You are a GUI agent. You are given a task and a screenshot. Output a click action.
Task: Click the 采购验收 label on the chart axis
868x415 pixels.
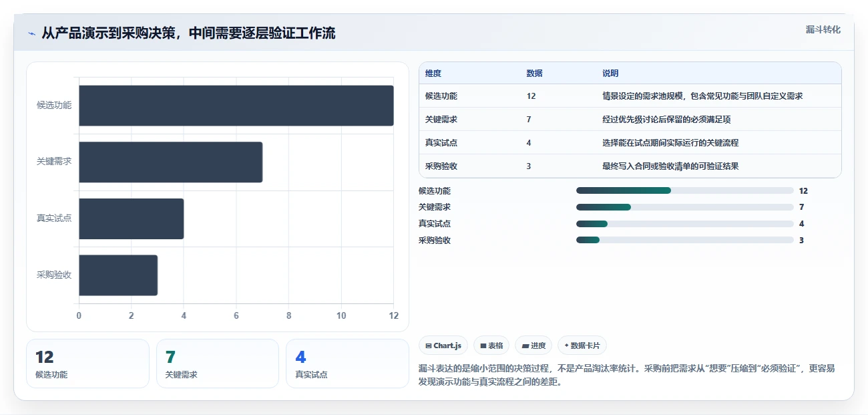[x=54, y=275]
